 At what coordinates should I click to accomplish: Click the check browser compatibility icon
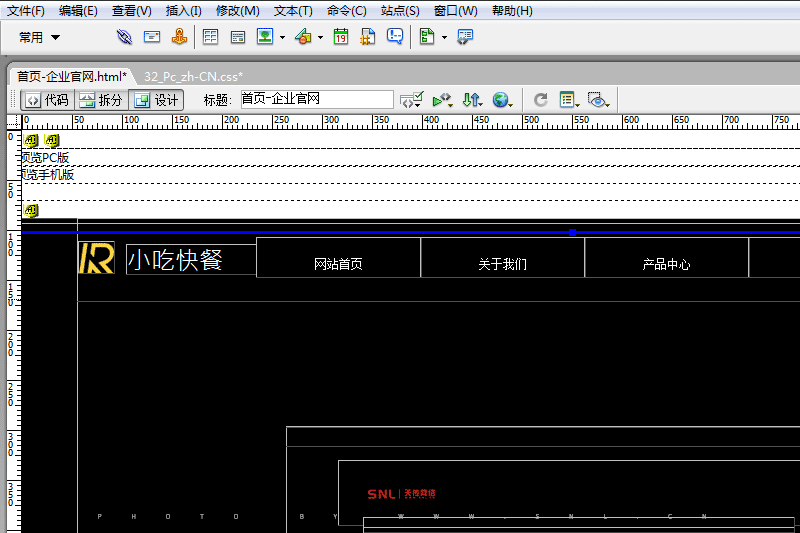[442, 100]
